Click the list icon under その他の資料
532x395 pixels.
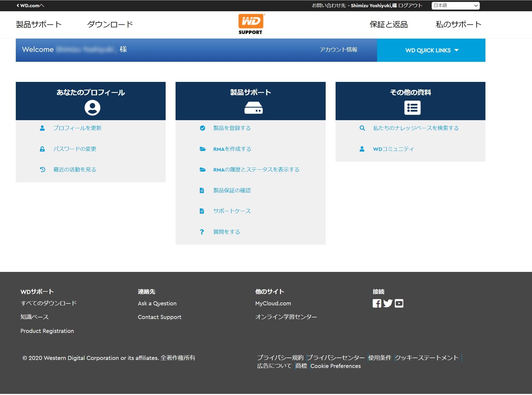coord(412,108)
